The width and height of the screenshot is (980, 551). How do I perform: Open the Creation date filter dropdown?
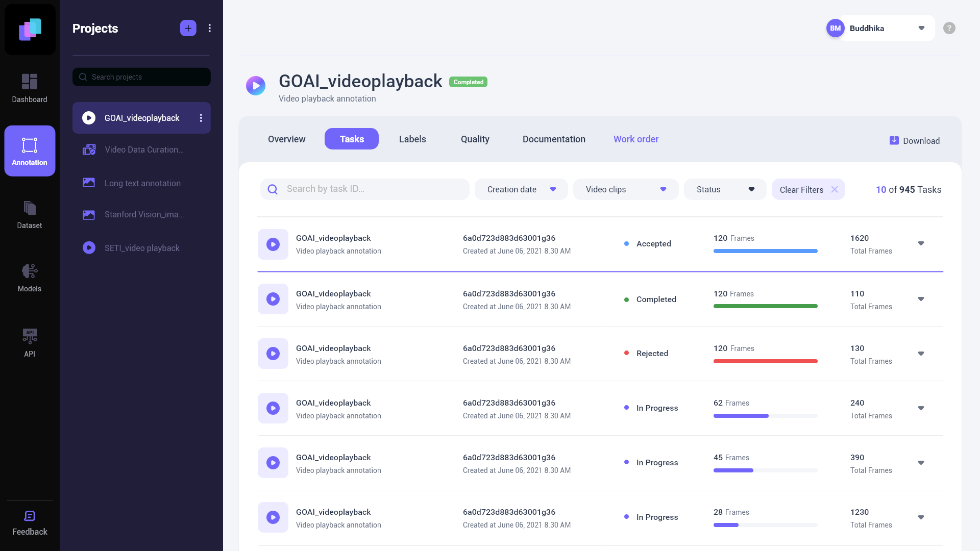point(521,189)
